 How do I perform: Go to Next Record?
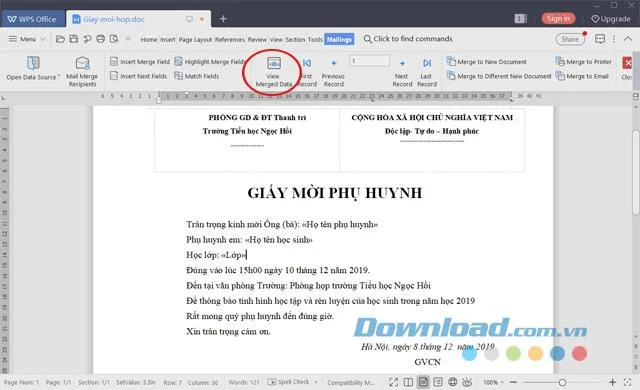pos(402,72)
